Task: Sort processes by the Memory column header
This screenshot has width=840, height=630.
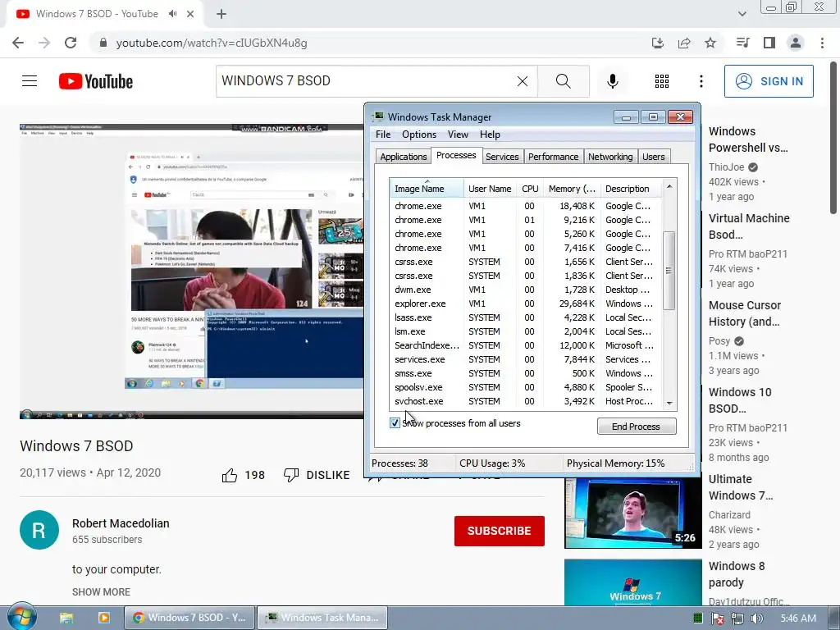Action: point(572,189)
